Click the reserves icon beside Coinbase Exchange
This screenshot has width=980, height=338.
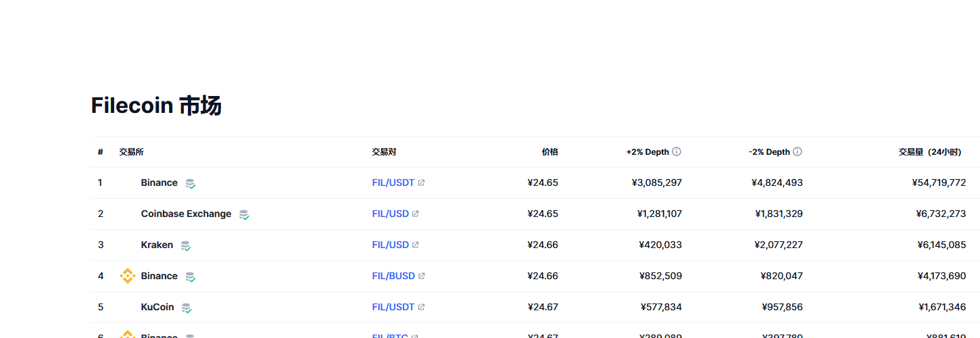point(244,215)
